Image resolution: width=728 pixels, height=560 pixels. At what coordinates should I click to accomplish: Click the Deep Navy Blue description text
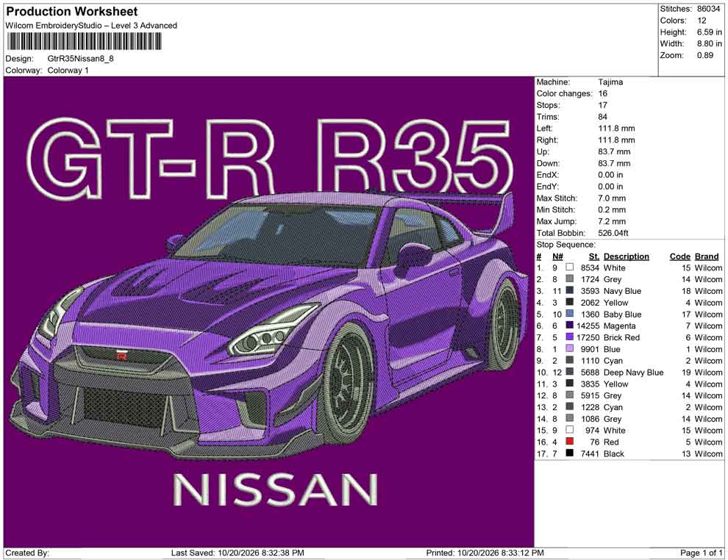pyautogui.click(x=633, y=372)
